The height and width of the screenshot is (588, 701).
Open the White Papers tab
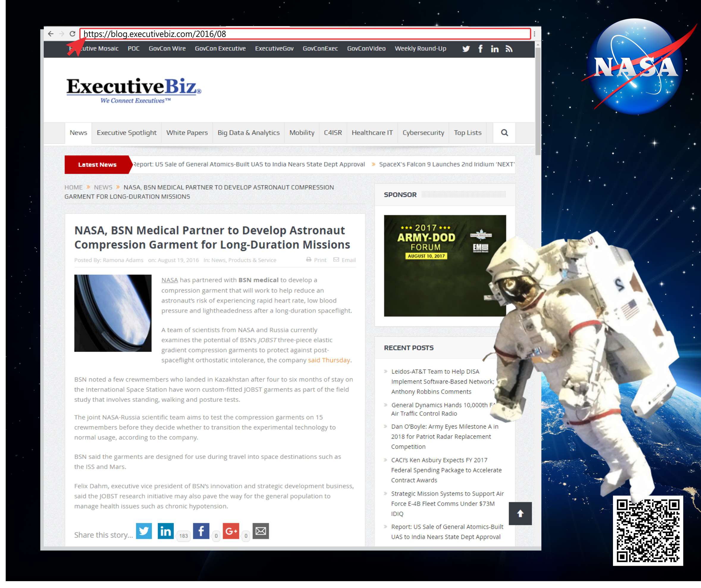(x=187, y=133)
